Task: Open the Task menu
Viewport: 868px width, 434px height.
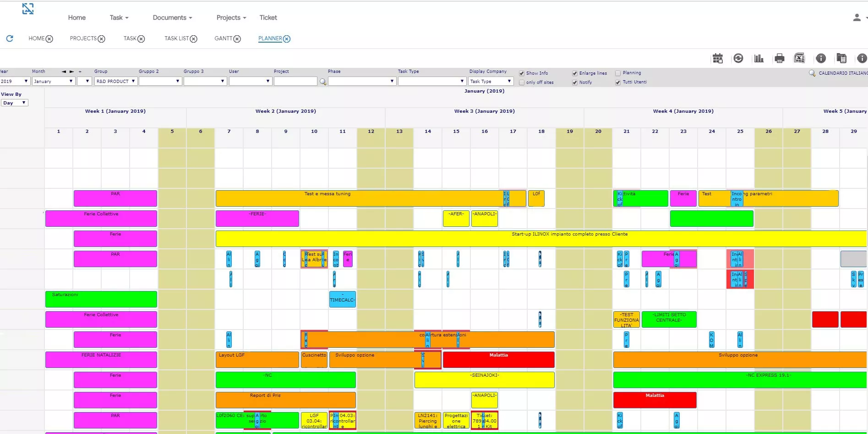Action: click(119, 17)
